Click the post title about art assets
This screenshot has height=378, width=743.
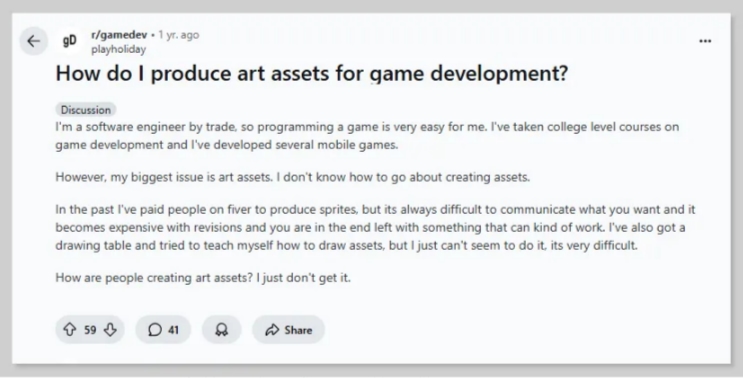click(x=311, y=73)
